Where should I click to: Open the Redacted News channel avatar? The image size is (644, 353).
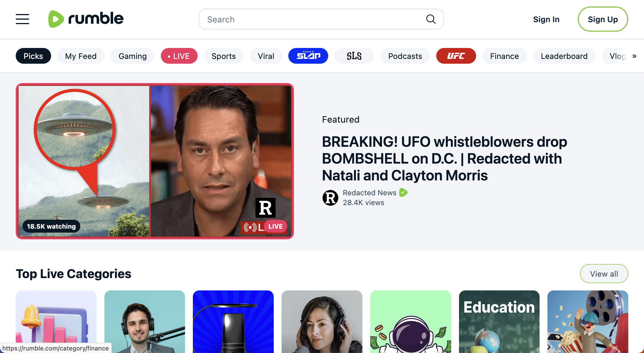click(330, 198)
